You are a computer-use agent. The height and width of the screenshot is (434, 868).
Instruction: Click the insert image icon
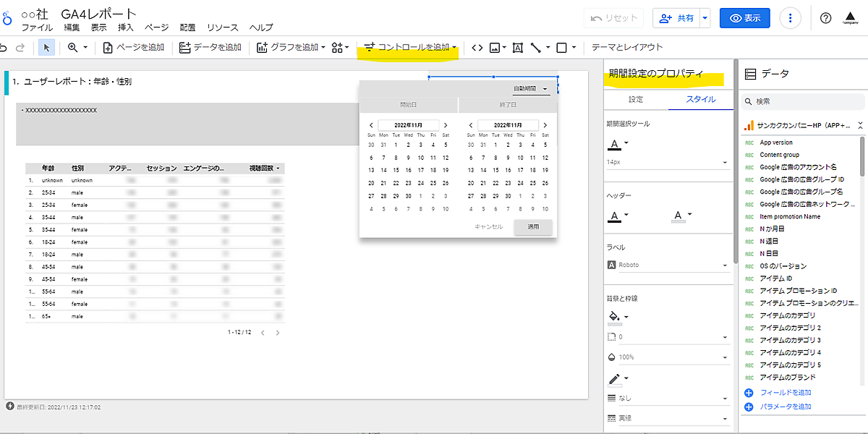tap(495, 48)
